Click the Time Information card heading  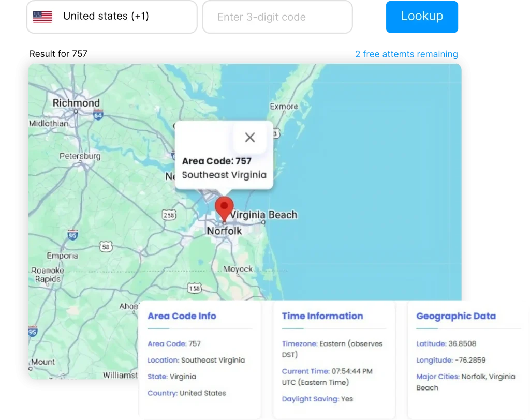point(322,316)
